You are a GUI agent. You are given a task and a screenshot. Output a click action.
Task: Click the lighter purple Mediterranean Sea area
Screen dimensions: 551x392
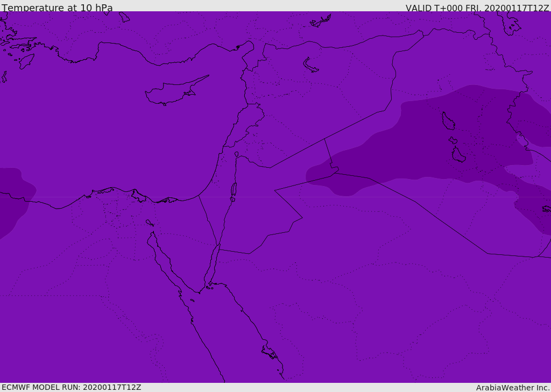108,134
